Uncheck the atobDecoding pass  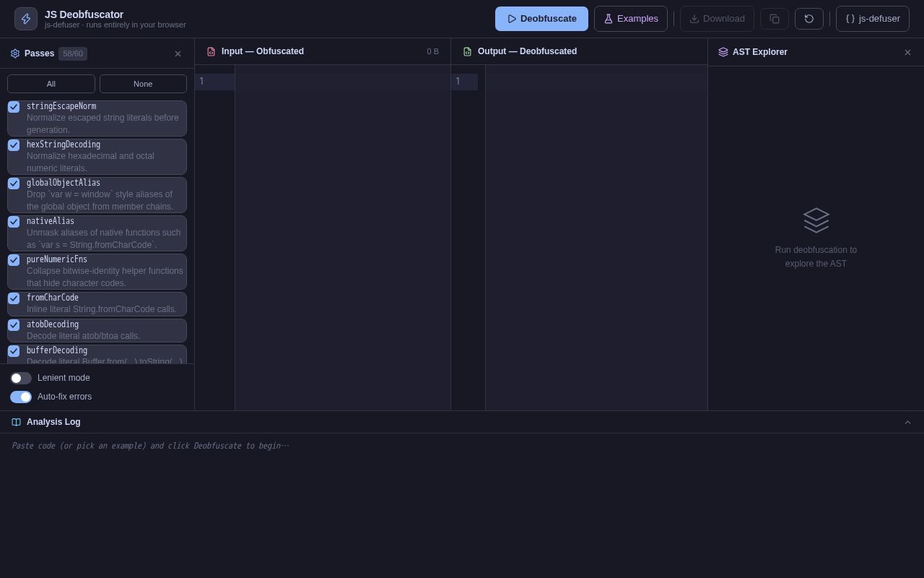point(14,325)
